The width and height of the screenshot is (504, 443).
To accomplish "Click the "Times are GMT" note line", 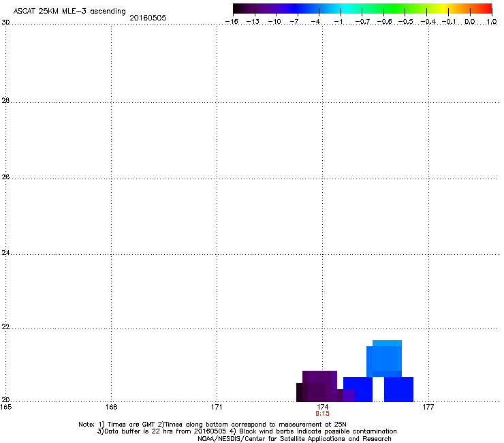I will pos(212,425).
